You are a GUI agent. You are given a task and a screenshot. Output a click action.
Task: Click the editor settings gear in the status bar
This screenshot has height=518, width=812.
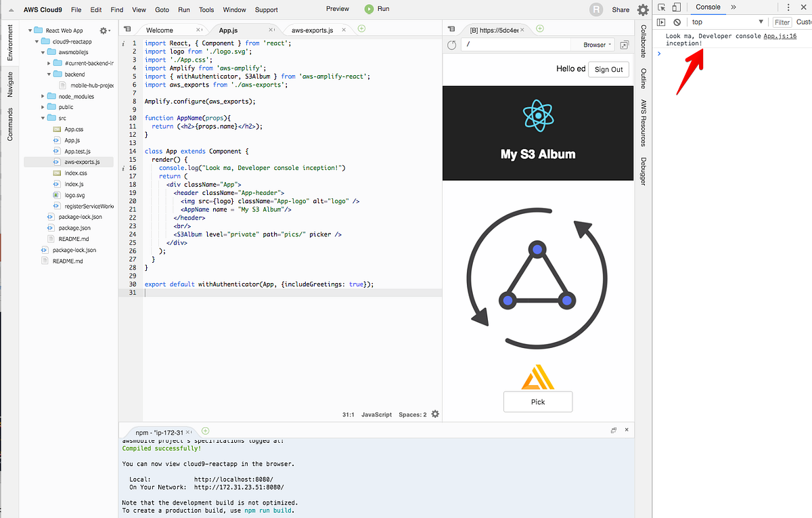(x=435, y=414)
